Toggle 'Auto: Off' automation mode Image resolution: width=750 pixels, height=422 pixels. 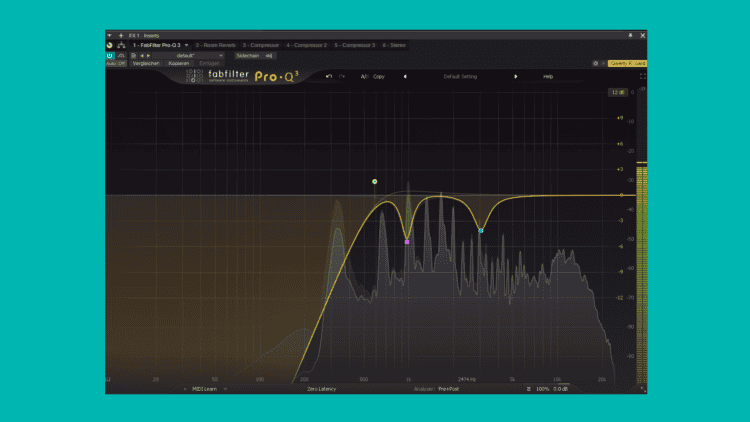tap(116, 63)
